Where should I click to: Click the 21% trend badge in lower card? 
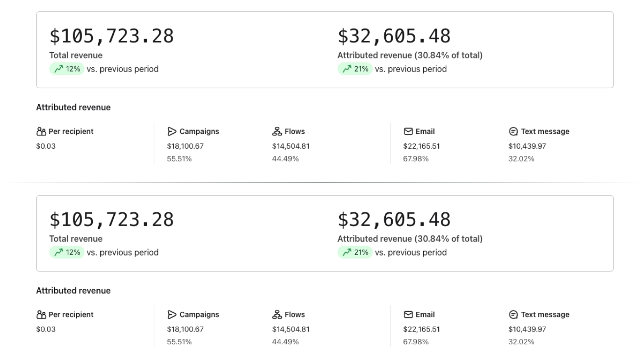tap(355, 253)
